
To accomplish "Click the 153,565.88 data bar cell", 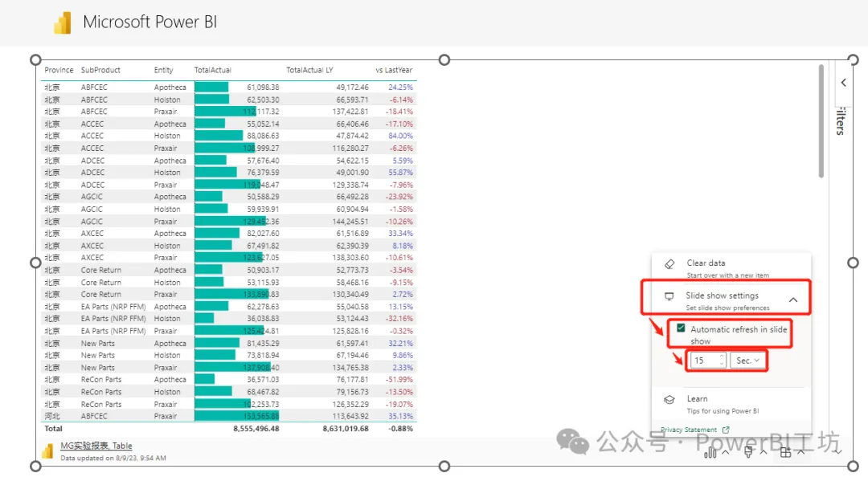I will tap(237, 416).
